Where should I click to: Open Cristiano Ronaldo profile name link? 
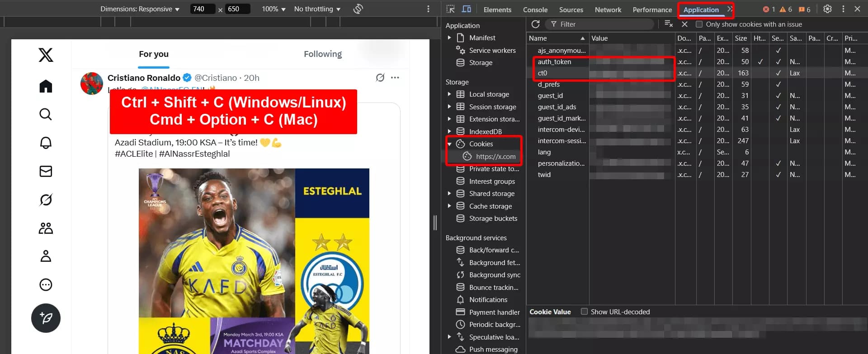pos(144,78)
